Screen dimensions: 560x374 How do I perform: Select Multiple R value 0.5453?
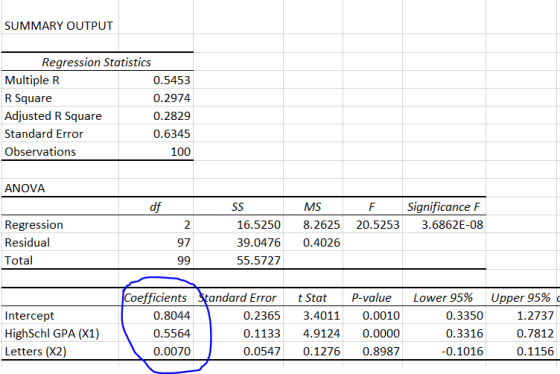172,80
